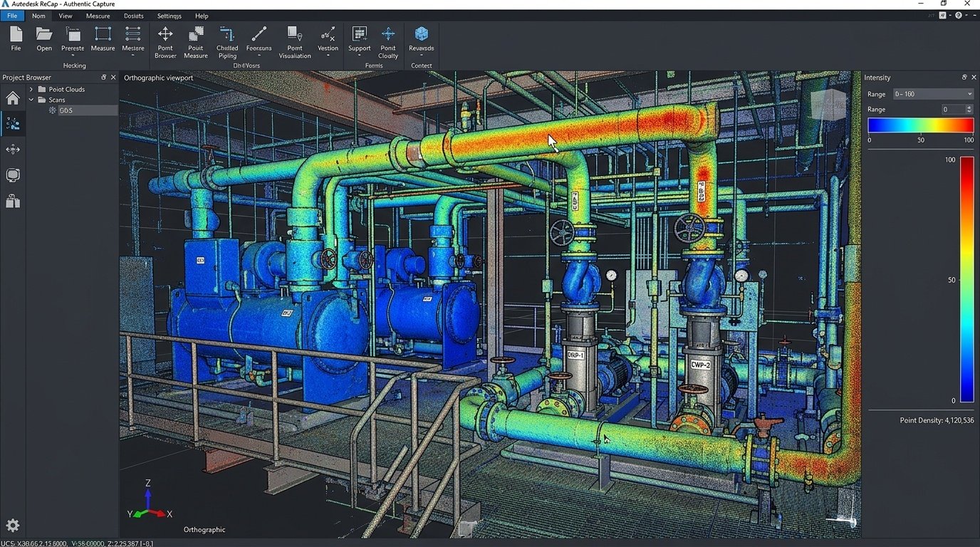Click the Revavsds cube icon
The width and height of the screenshot is (980, 547).
422,34
